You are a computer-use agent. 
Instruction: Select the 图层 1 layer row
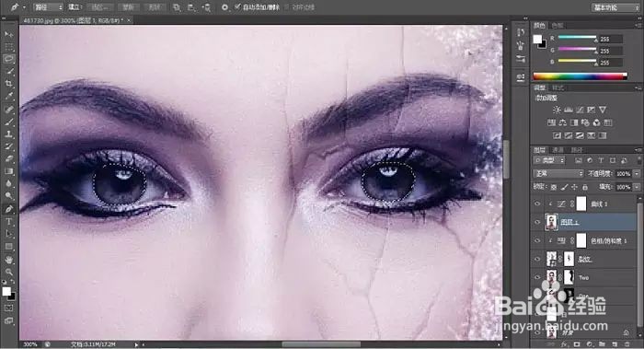point(584,223)
